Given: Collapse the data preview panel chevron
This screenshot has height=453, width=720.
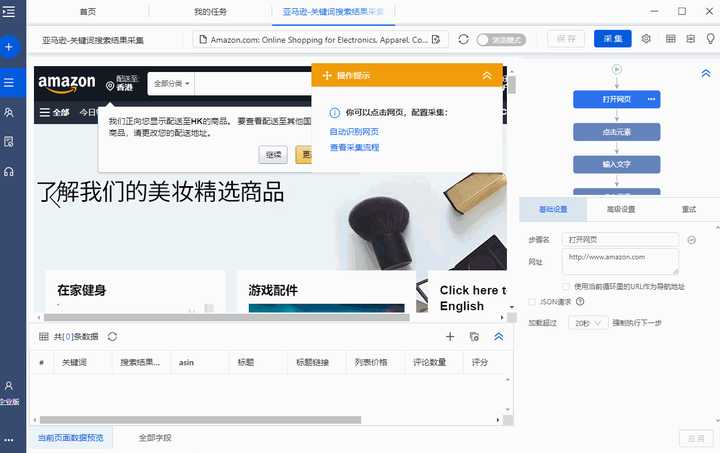Looking at the screenshot, I should click(499, 336).
